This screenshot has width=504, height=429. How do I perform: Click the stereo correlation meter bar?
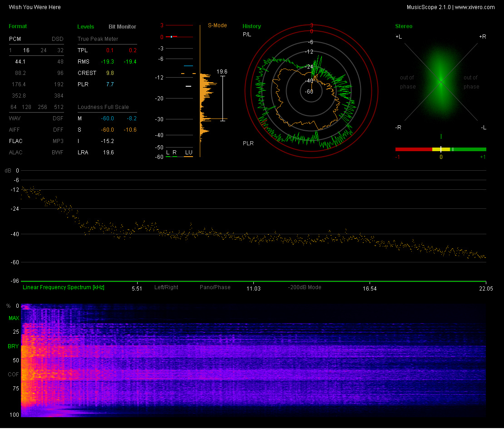click(440, 149)
